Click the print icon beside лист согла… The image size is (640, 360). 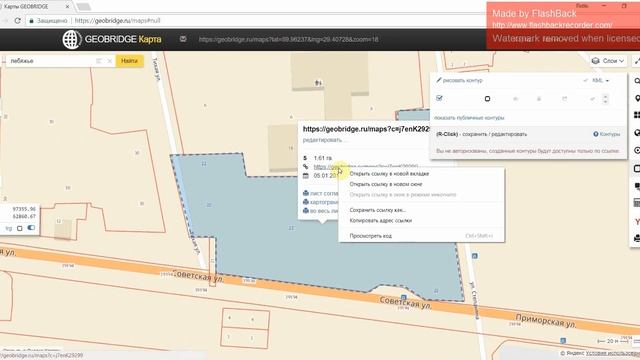[306, 193]
